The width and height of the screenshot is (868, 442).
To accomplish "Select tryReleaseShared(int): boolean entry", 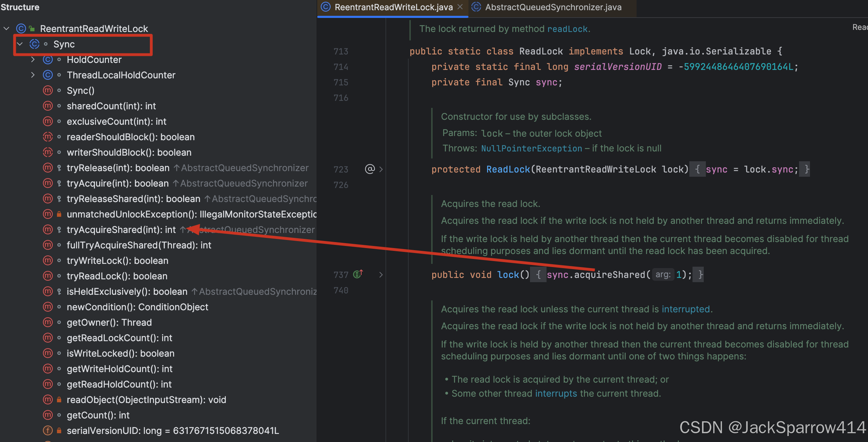I will (134, 199).
